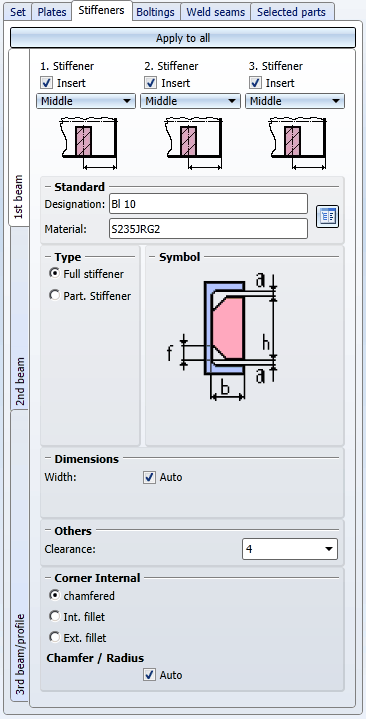The image size is (366, 719).
Task: Choose Int. fillet corner option
Action: click(55, 616)
